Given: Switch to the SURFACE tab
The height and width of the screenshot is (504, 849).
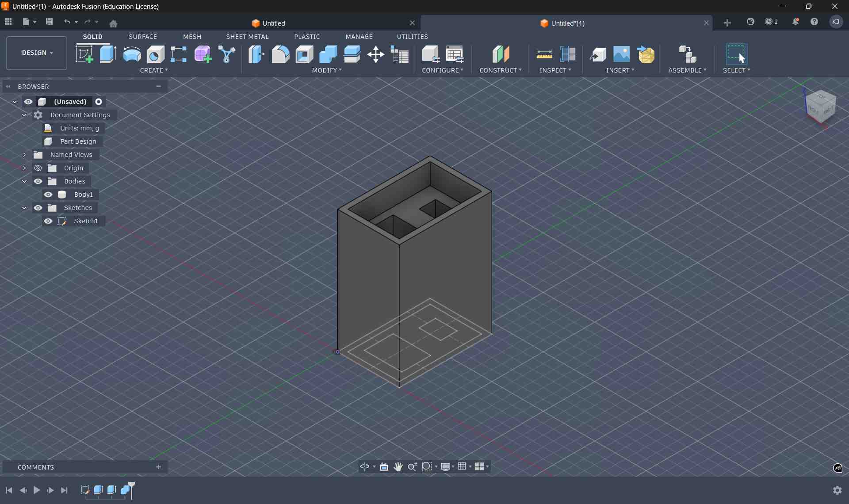Looking at the screenshot, I should [x=142, y=37].
